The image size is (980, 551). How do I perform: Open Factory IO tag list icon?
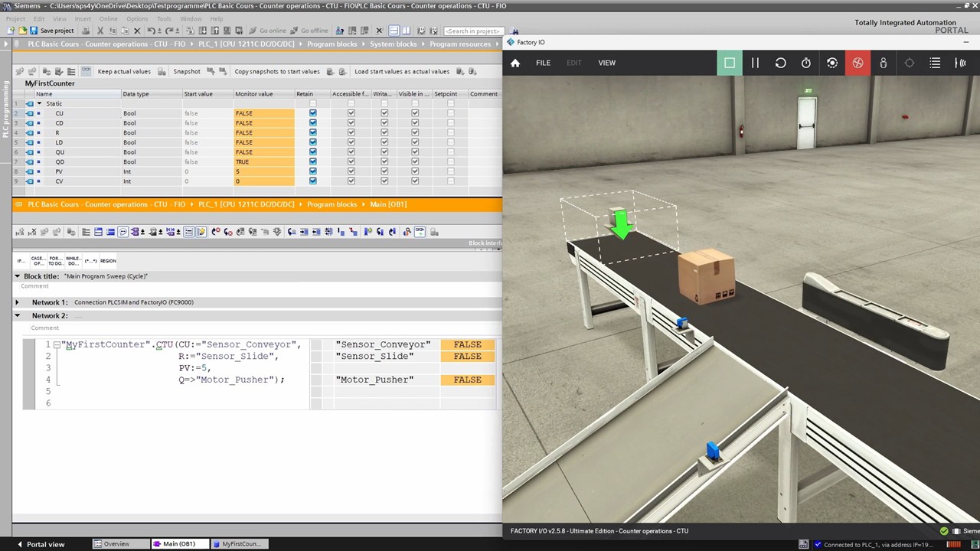(x=935, y=63)
